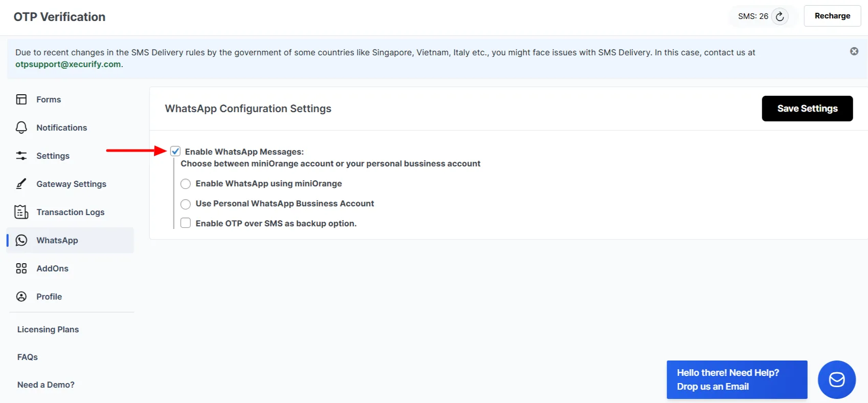The height and width of the screenshot is (403, 868).
Task: Open Gateway Settings page
Action: click(71, 184)
